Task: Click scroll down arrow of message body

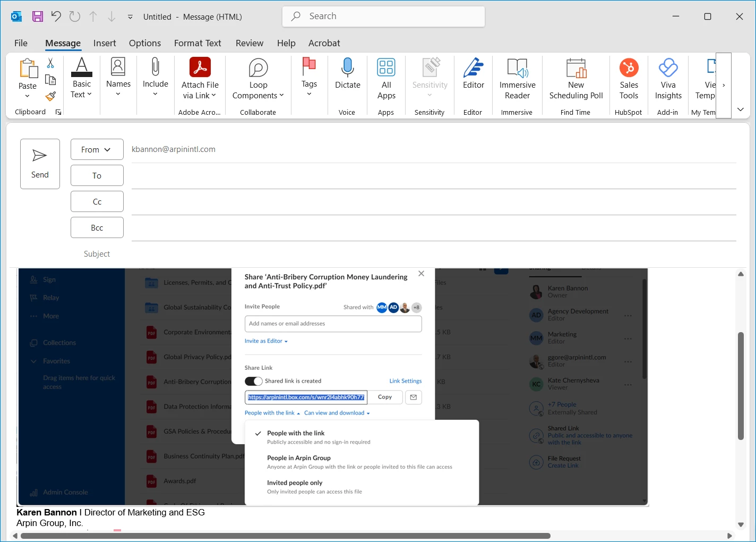Action: (x=741, y=525)
